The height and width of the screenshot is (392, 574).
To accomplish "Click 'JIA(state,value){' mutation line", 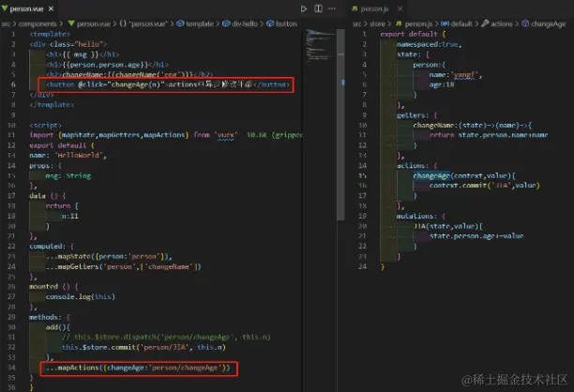I will point(447,226).
